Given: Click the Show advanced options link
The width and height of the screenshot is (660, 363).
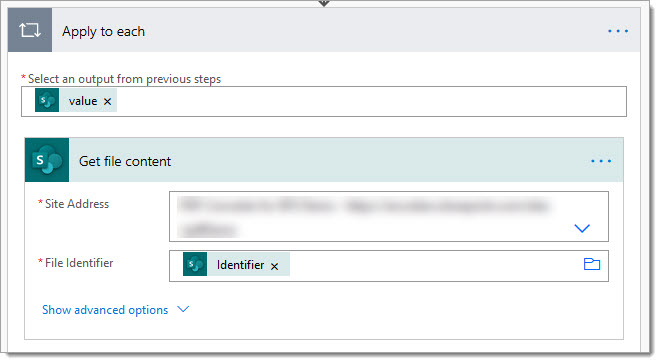Looking at the screenshot, I should pyautogui.click(x=105, y=310).
